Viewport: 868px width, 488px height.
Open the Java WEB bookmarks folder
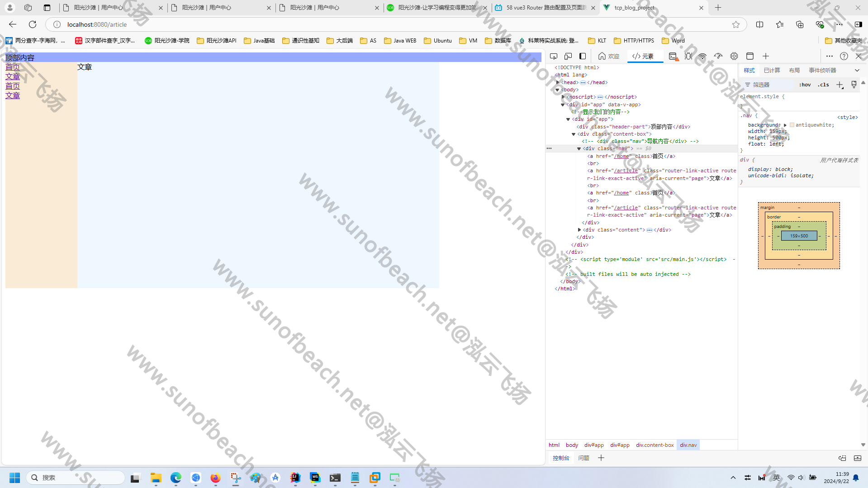[x=400, y=41]
